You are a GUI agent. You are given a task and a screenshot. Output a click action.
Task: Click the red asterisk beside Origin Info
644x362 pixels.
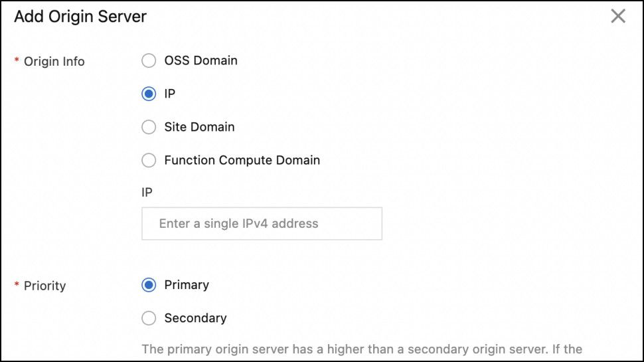[17, 61]
